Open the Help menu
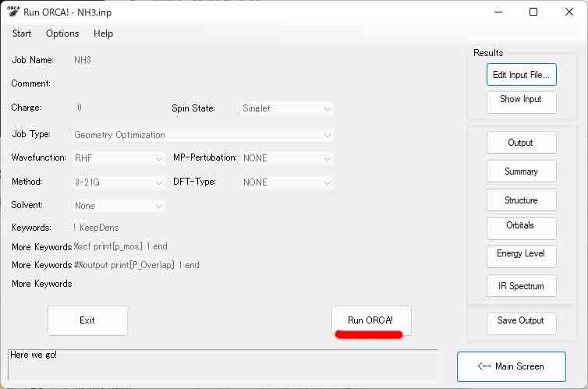 coord(103,34)
